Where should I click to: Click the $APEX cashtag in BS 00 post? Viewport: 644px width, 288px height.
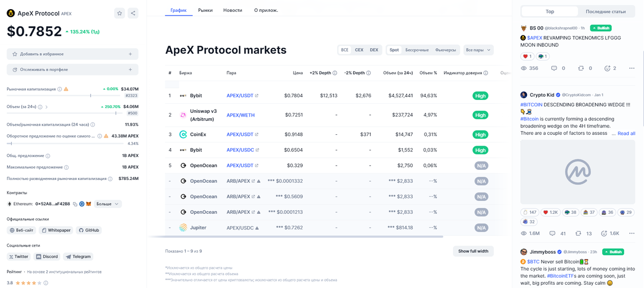[535, 38]
